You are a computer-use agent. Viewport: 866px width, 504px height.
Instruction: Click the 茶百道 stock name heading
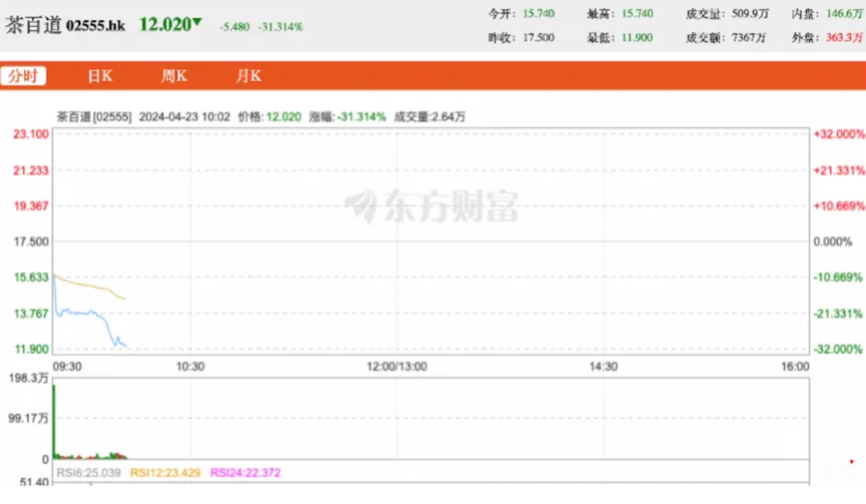(x=34, y=26)
